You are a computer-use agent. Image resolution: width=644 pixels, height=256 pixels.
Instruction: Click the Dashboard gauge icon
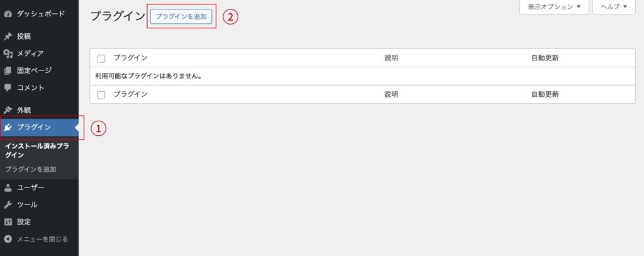click(x=8, y=13)
